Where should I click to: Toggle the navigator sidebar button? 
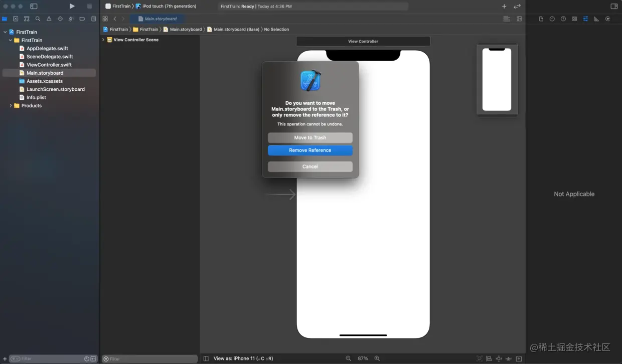point(34,6)
